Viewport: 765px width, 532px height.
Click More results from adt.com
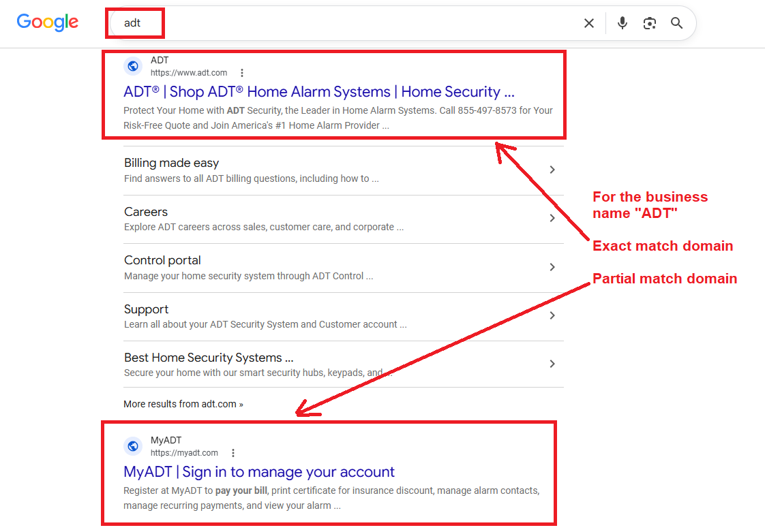(x=183, y=404)
